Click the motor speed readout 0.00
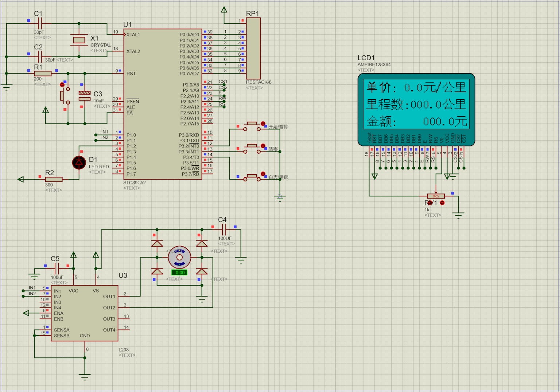This screenshot has width=560, height=392. point(179,273)
